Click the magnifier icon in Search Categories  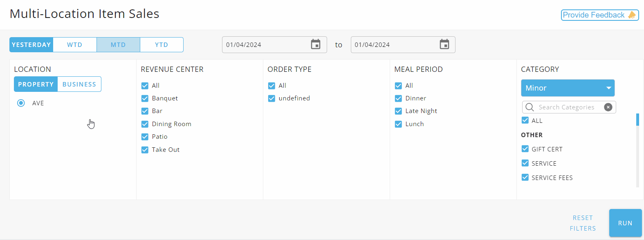530,107
